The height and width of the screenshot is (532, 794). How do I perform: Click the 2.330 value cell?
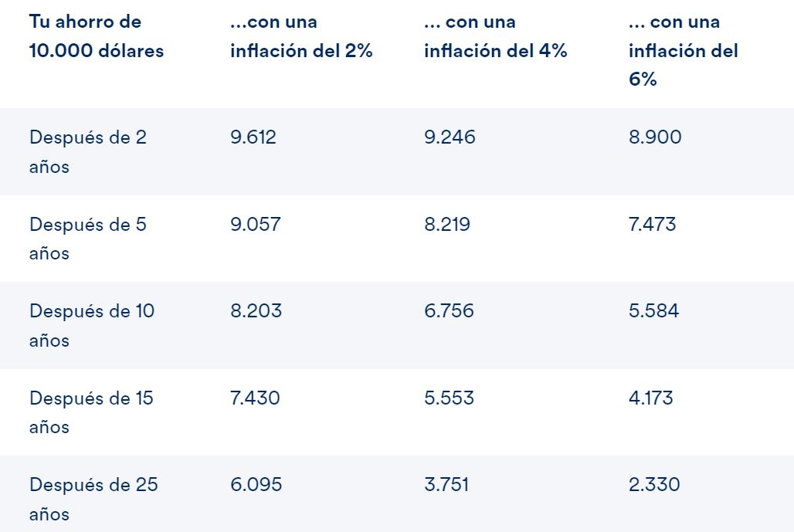(654, 485)
